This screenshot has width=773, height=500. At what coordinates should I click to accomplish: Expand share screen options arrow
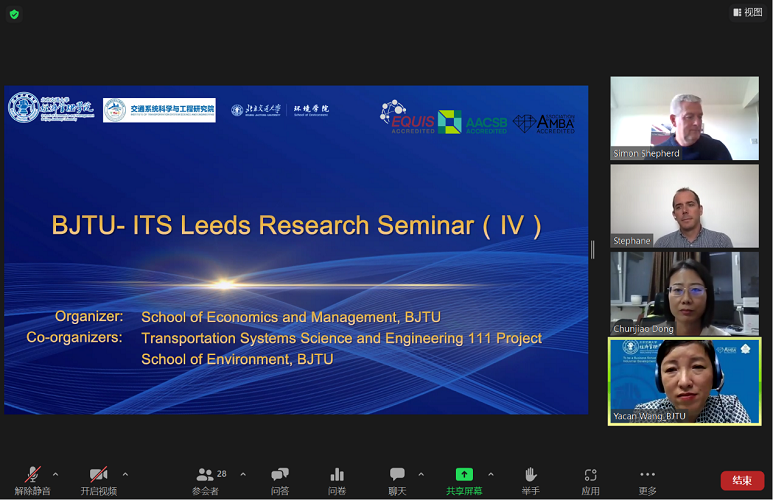pos(491,474)
